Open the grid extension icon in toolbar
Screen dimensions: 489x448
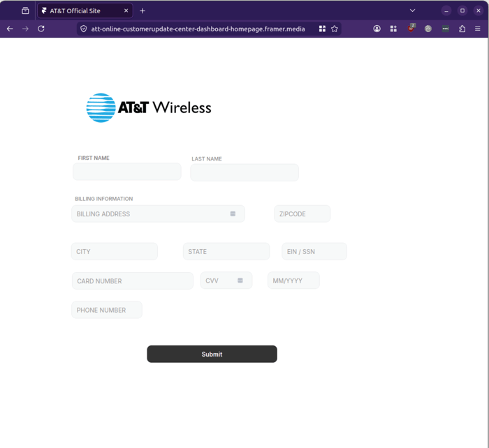point(393,29)
